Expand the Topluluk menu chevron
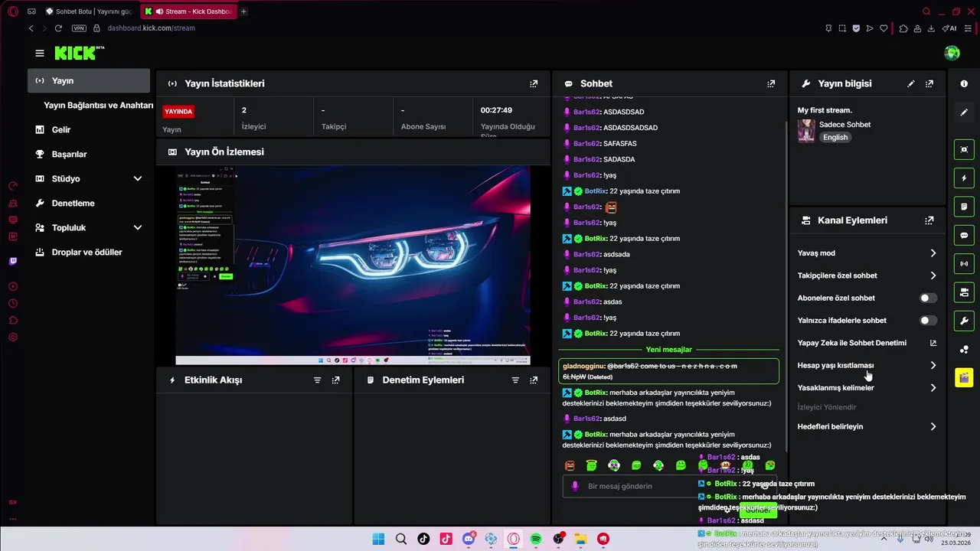This screenshot has height=551, width=980. [138, 227]
